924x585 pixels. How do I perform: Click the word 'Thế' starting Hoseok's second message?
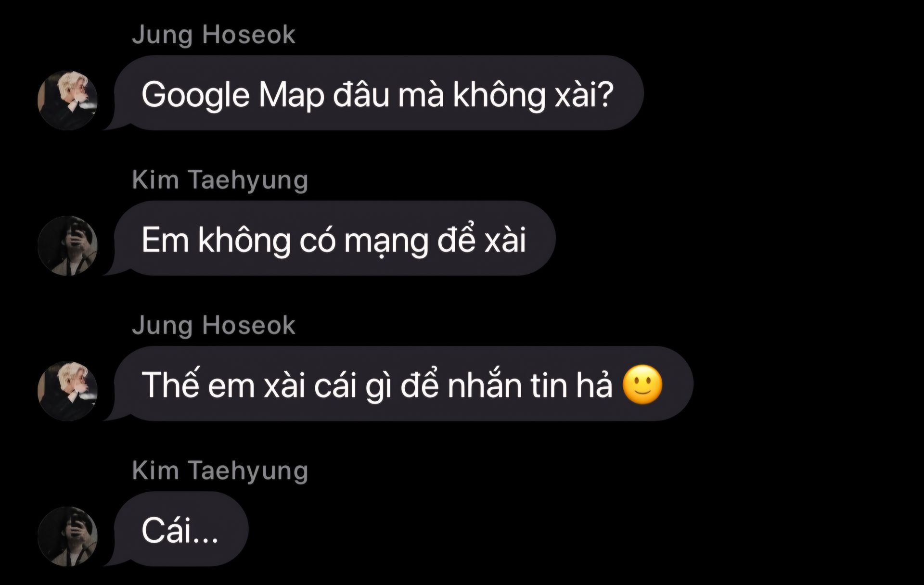170,385
